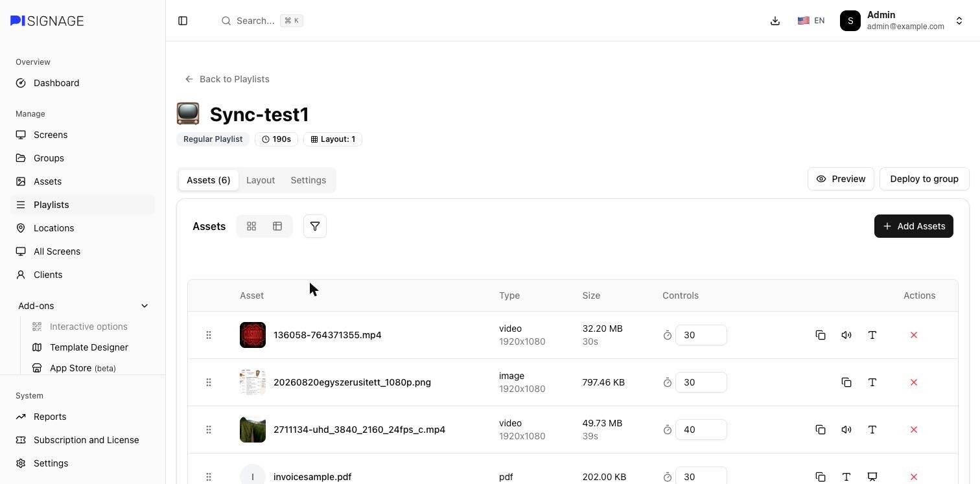980x484 pixels.
Task: Collapse the Add-ons section
Action: click(x=83, y=306)
